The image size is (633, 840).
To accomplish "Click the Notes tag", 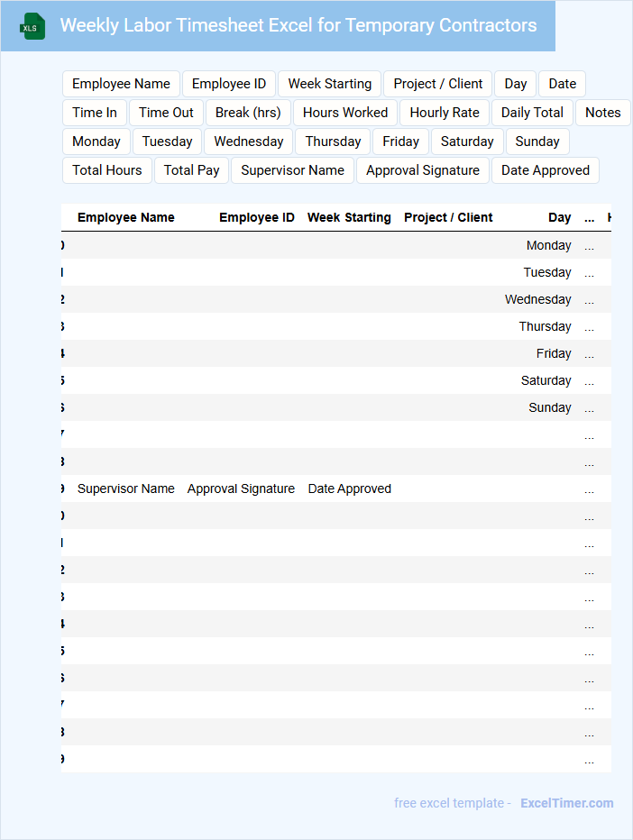I will click(603, 113).
